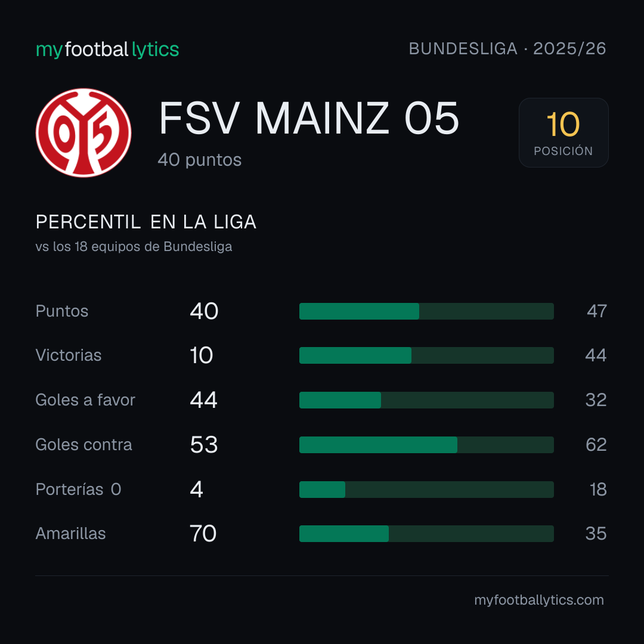644x644 pixels.
Task: Click the Goles a favor progress bar
Action: point(426,400)
